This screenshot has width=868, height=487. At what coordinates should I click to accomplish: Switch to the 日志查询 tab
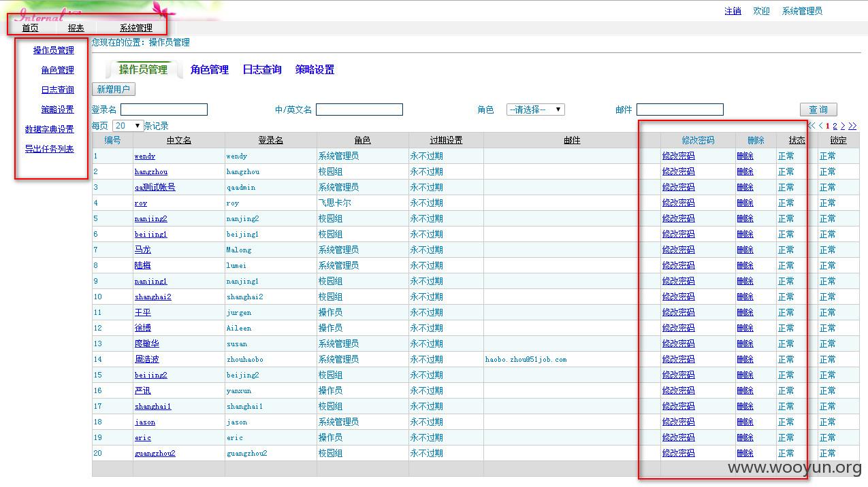coord(262,69)
